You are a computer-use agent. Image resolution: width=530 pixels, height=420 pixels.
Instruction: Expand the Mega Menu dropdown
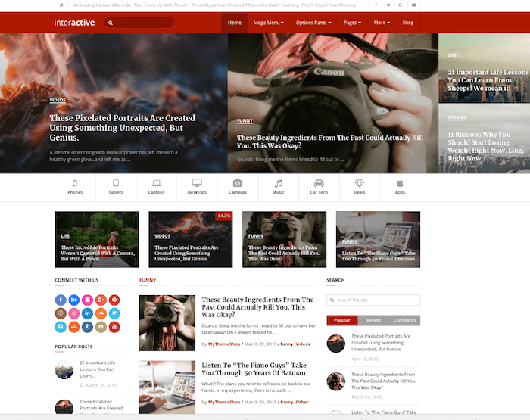pos(268,23)
